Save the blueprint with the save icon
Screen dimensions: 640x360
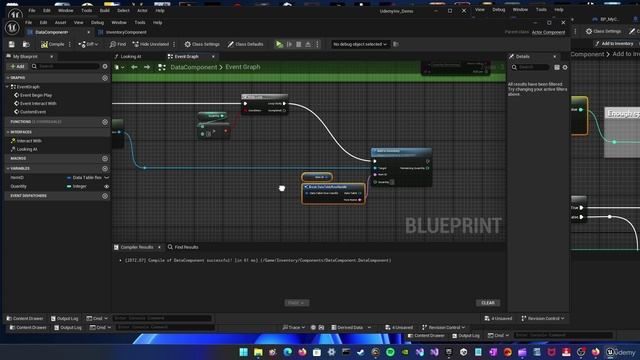12,44
